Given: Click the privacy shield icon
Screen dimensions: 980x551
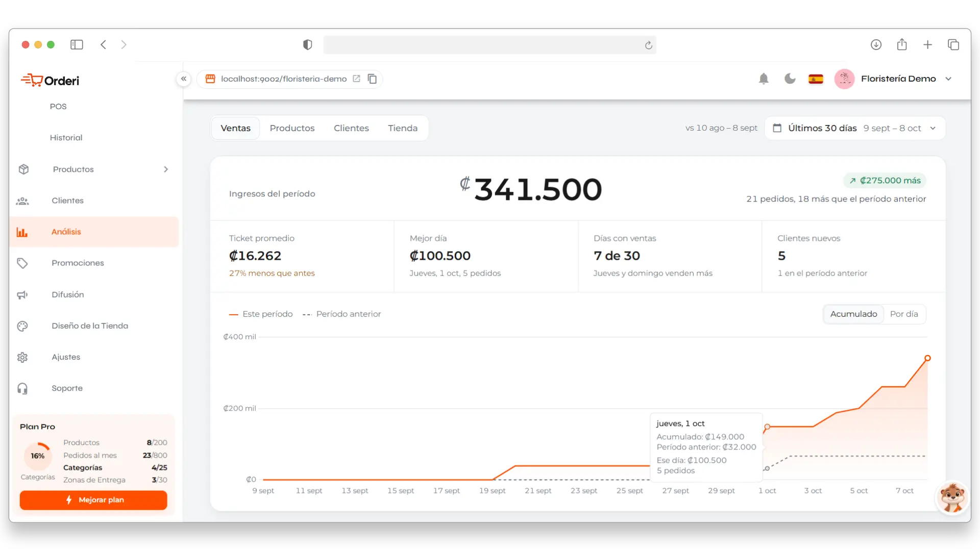Looking at the screenshot, I should 307,45.
